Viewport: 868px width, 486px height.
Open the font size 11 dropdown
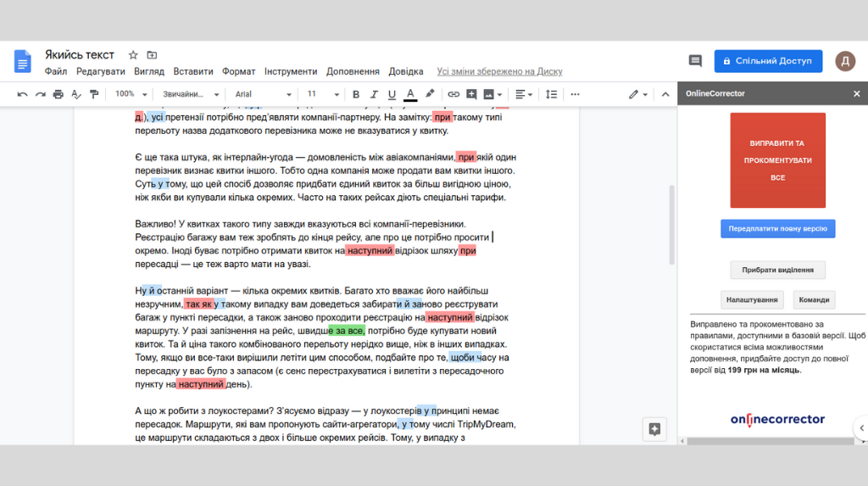(x=323, y=94)
